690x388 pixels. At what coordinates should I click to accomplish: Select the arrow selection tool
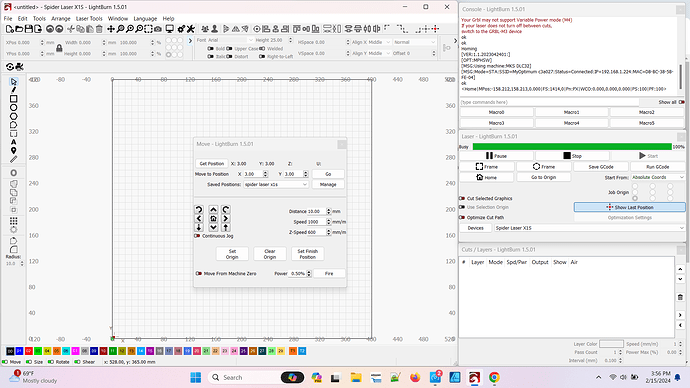click(x=14, y=82)
